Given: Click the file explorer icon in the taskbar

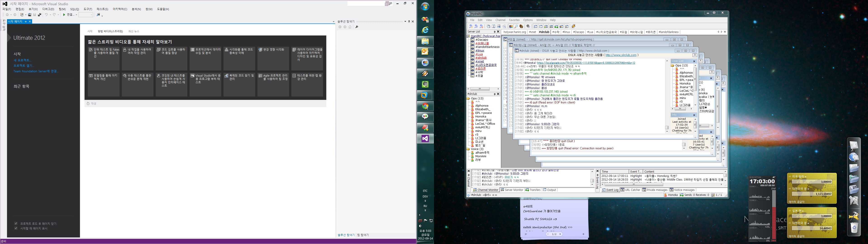Looking at the screenshot, I should pos(425,41).
